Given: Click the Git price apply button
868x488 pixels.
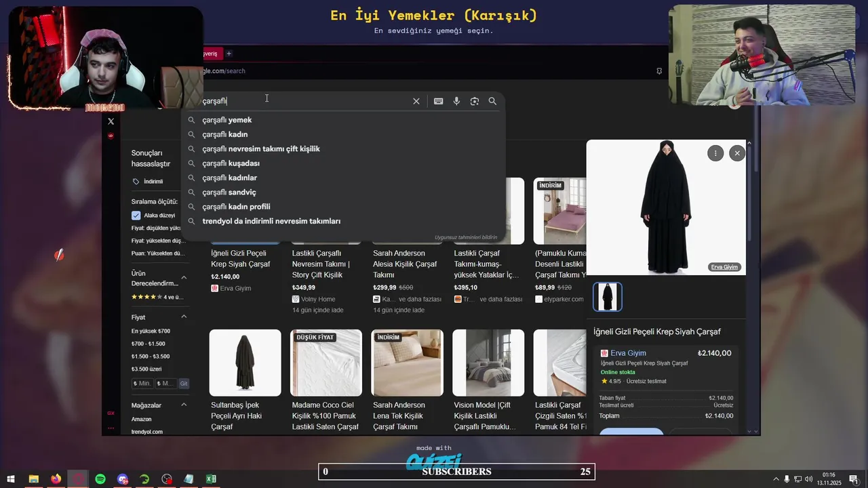Looking at the screenshot, I should pos(184,384).
